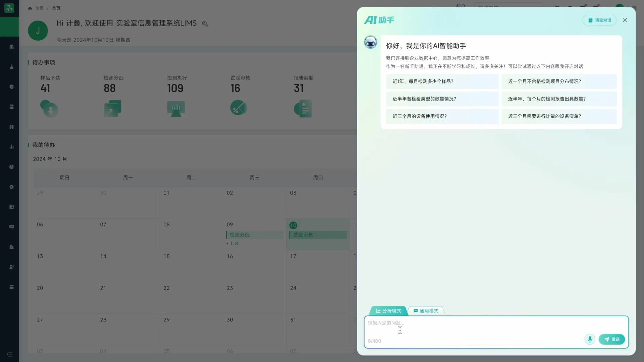Click the 报告编制 report document icon
Image resolution: width=644 pixels, height=362 pixels.
click(303, 108)
